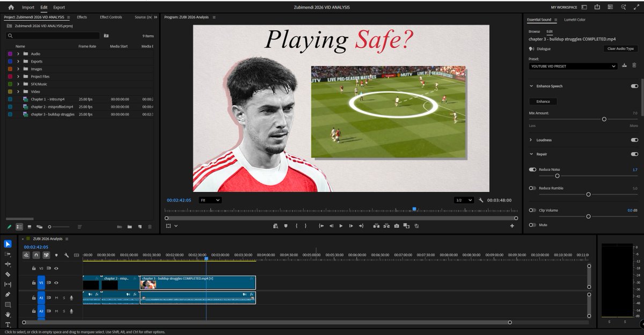Open the Fit zoom level dropdown
Screen dimensions: 644x335
(210, 200)
